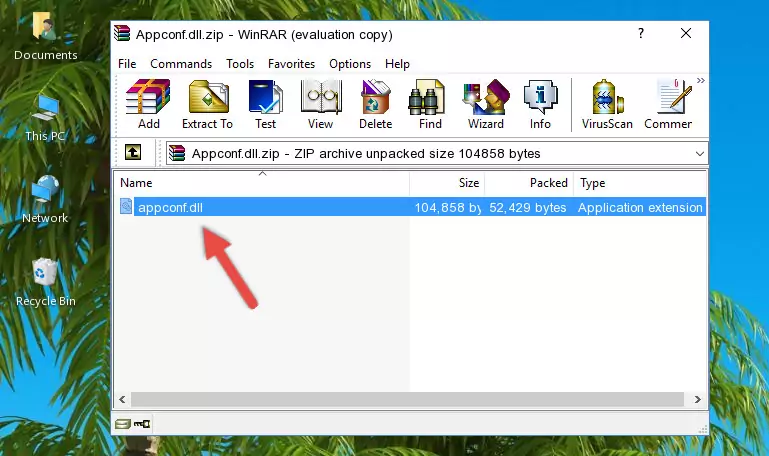Screen dimensions: 769x456
Task: Open the Find binoculars tool
Action: click(430, 104)
